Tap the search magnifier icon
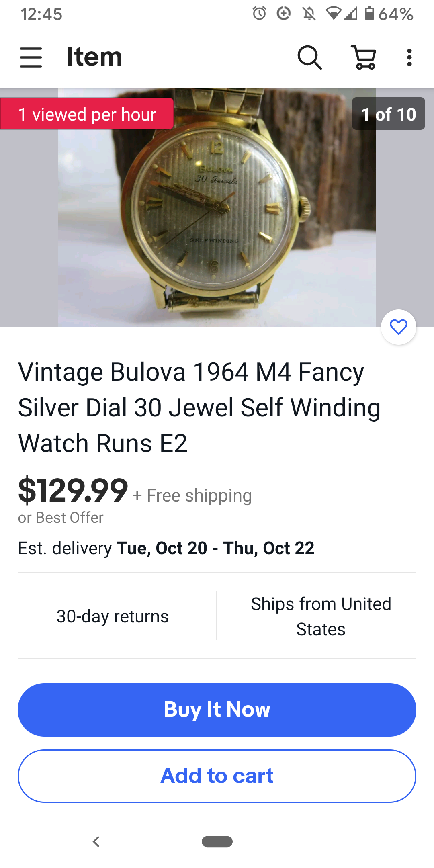The width and height of the screenshot is (434, 868). point(309,57)
